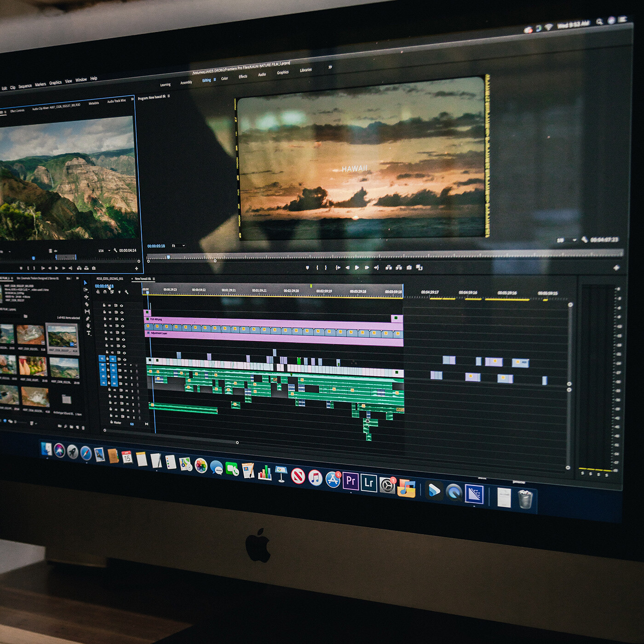The image size is (644, 644).
Task: Lock video track V1 with the padlock icon
Action: click(107, 358)
